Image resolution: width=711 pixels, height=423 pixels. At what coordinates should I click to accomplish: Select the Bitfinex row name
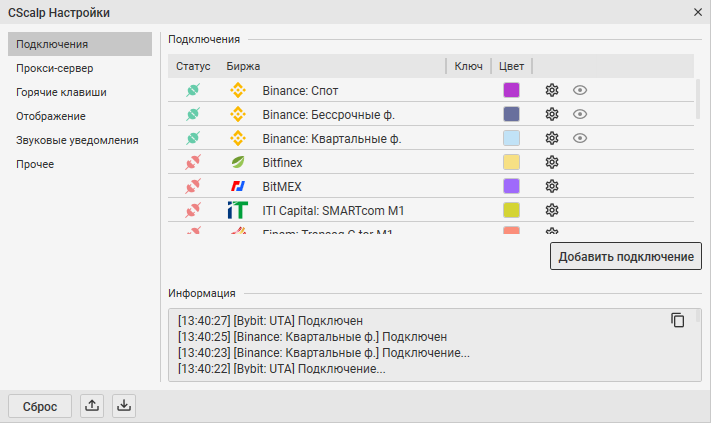tap(282, 163)
